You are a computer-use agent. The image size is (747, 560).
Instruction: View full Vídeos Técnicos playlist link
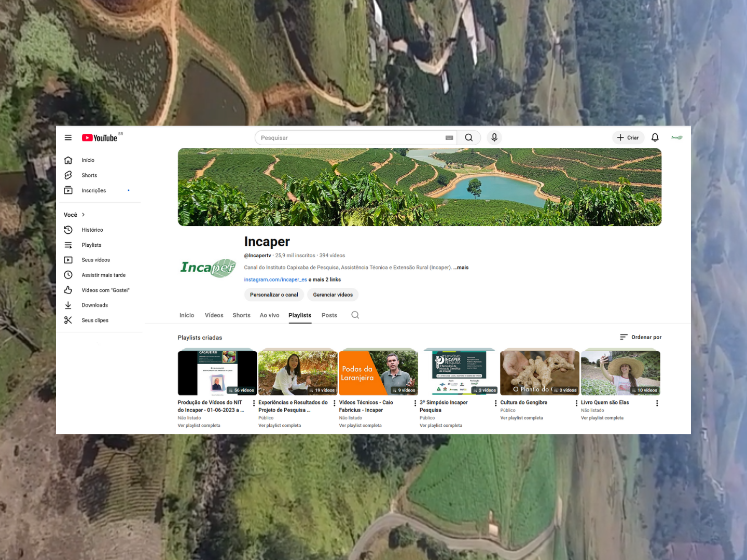point(360,426)
